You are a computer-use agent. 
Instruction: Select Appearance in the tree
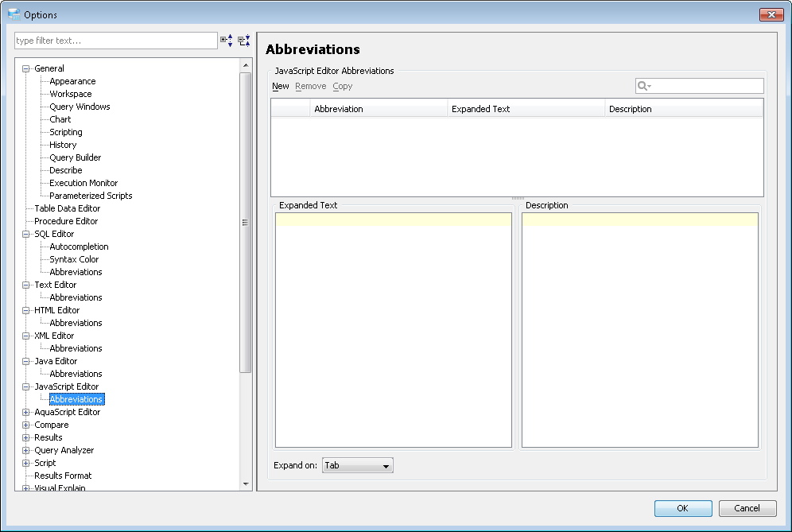point(72,81)
